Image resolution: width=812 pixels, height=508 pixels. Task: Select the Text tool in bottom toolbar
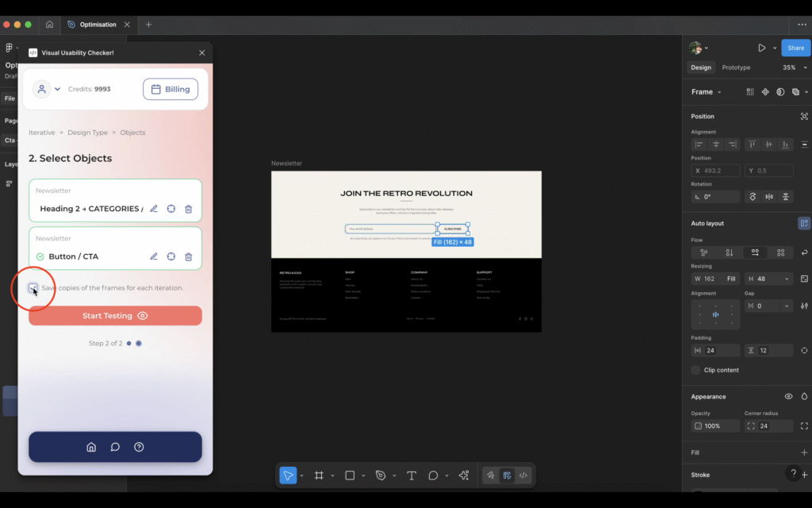pyautogui.click(x=412, y=475)
